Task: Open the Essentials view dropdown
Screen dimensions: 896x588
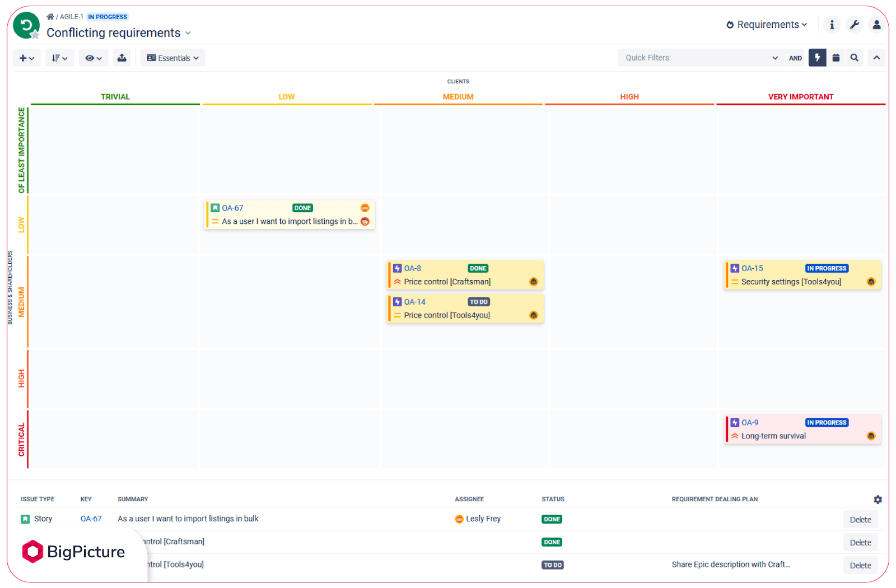Action: (x=173, y=58)
